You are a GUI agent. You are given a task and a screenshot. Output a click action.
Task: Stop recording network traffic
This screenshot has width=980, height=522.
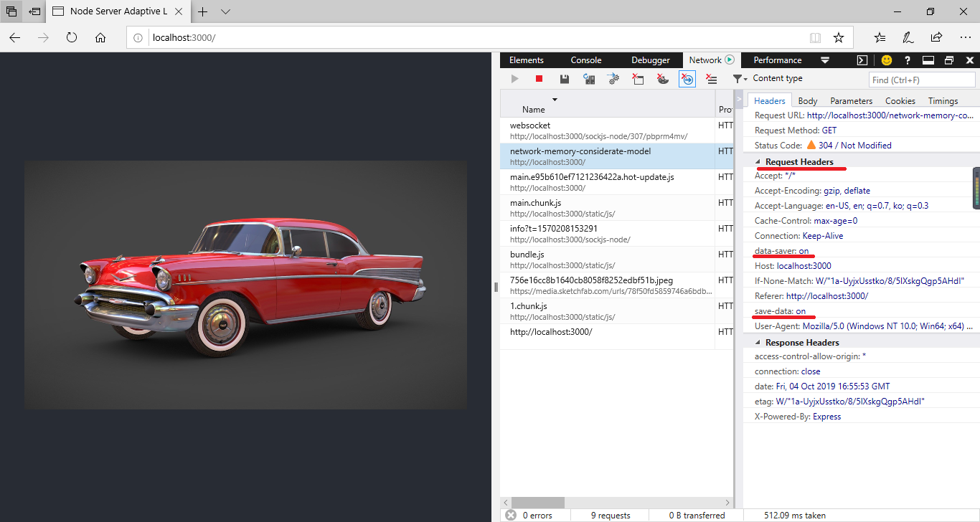click(539, 79)
